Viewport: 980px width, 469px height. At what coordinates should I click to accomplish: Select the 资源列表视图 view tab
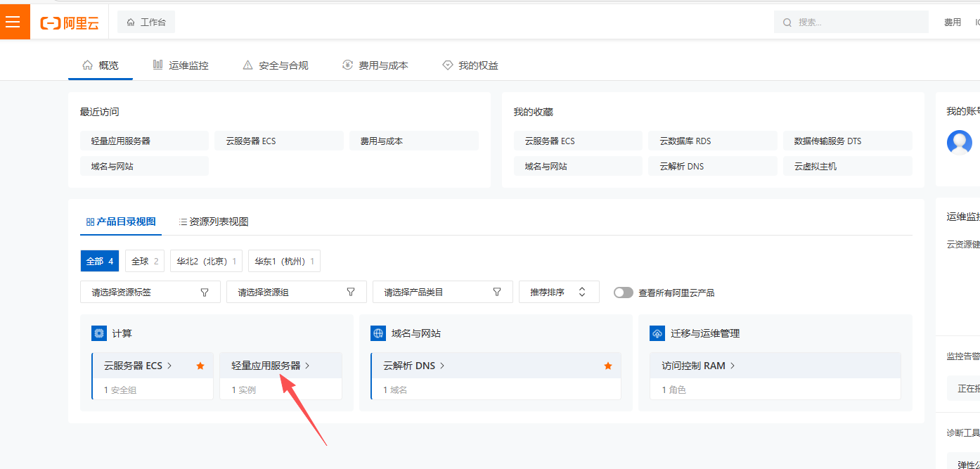[x=214, y=221]
